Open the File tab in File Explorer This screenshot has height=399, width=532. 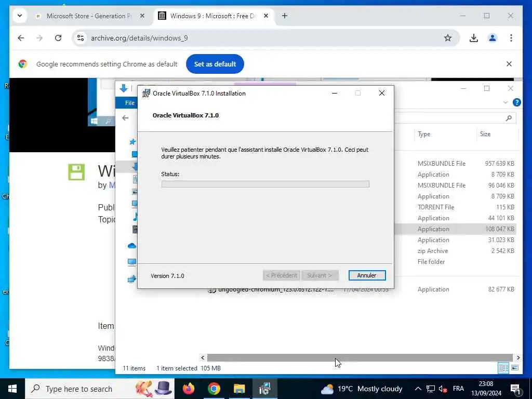pos(129,103)
